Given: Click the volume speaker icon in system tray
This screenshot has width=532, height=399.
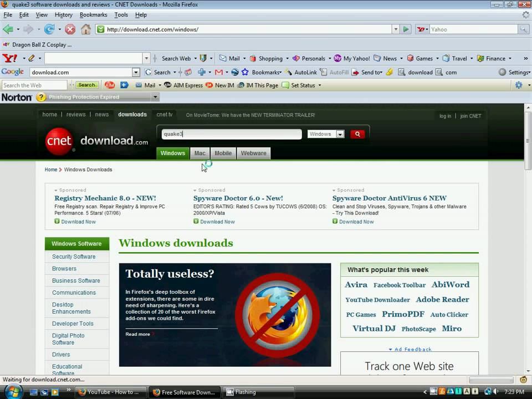Looking at the screenshot, I should coord(495,392).
